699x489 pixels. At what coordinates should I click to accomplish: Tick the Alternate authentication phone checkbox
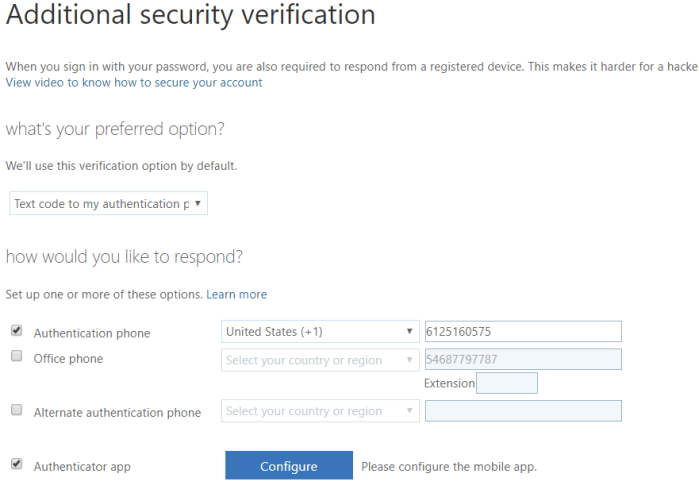(x=16, y=410)
